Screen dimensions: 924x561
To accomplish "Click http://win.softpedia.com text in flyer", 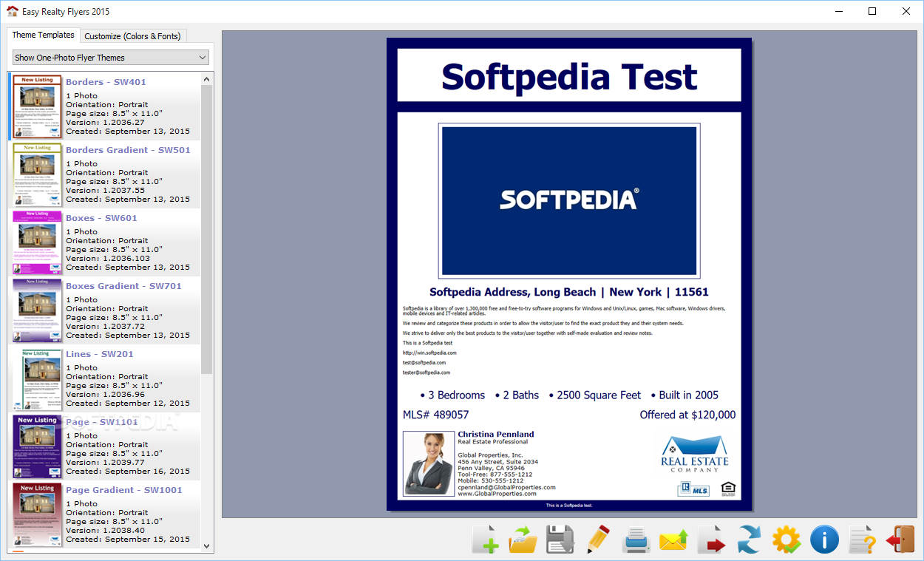I will (x=429, y=353).
